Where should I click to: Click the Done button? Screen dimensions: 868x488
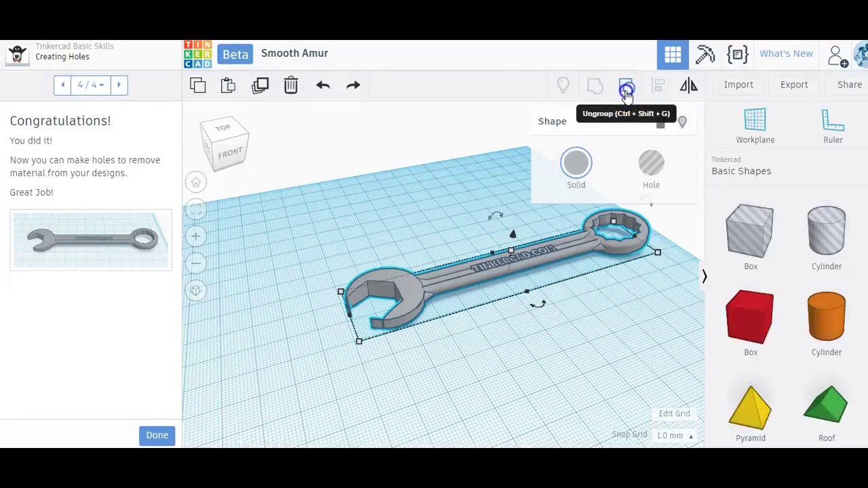point(157,435)
